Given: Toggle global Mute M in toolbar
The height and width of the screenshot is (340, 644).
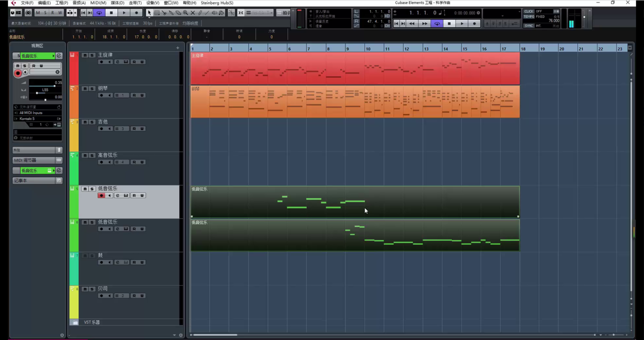Looking at the screenshot, I should (38, 13).
